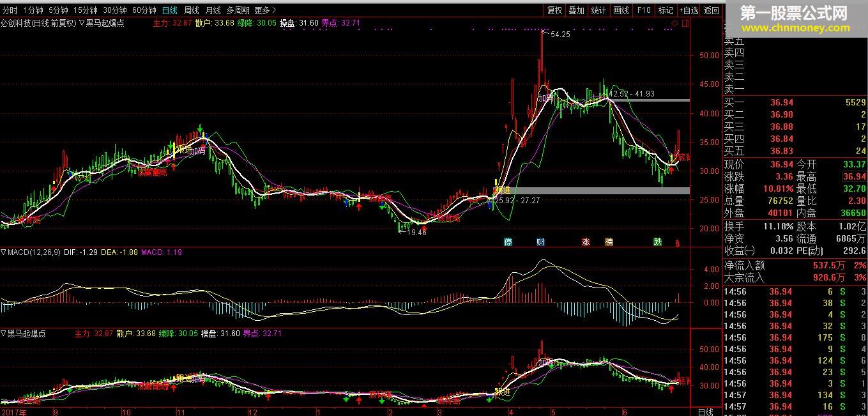
Task: Click the 跌 info marker icon
Action: 657,242
